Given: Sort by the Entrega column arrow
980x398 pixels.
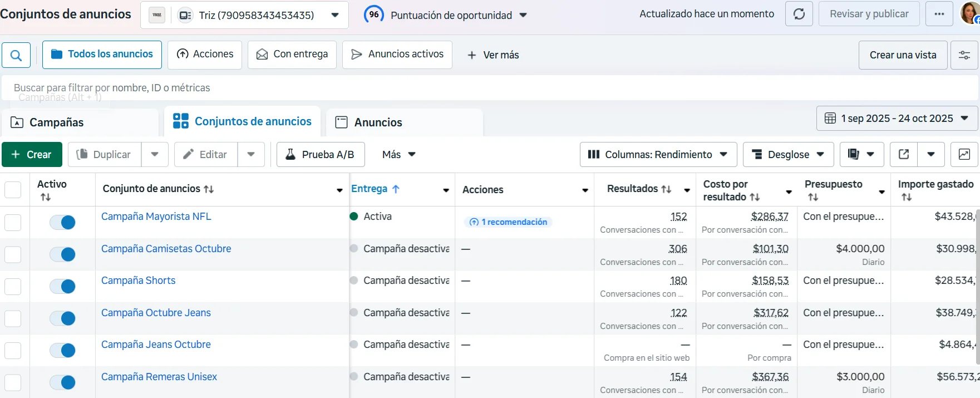Looking at the screenshot, I should [x=396, y=189].
